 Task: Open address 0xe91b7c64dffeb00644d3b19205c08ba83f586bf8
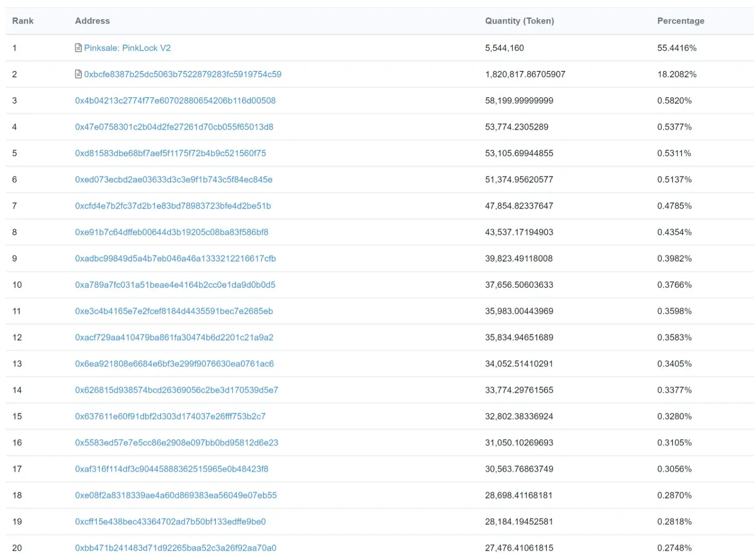coord(172,232)
